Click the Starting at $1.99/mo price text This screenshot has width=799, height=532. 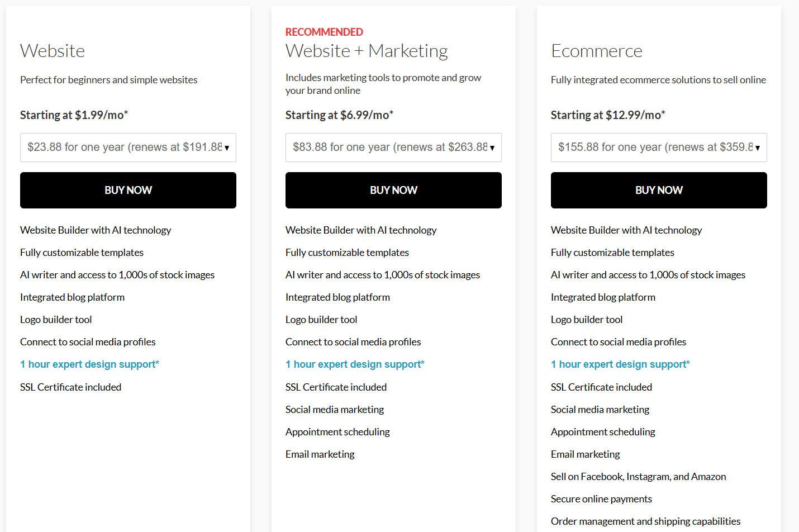[74, 115]
